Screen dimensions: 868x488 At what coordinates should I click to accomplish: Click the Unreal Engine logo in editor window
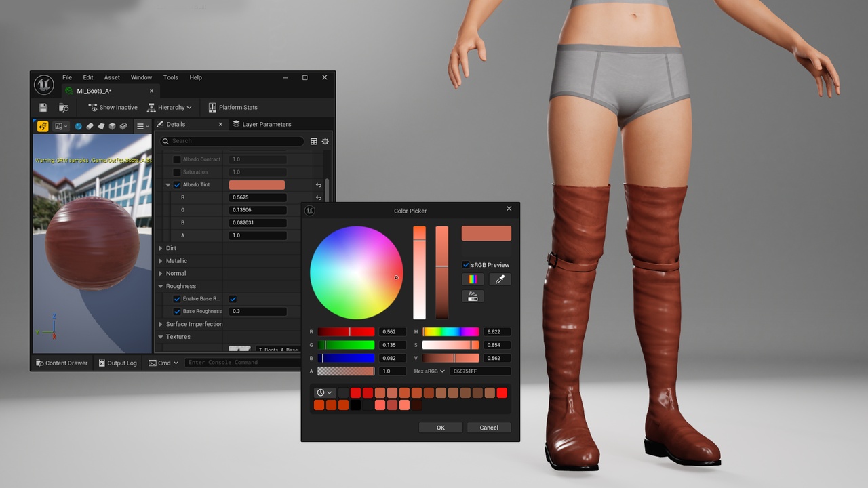[44, 84]
